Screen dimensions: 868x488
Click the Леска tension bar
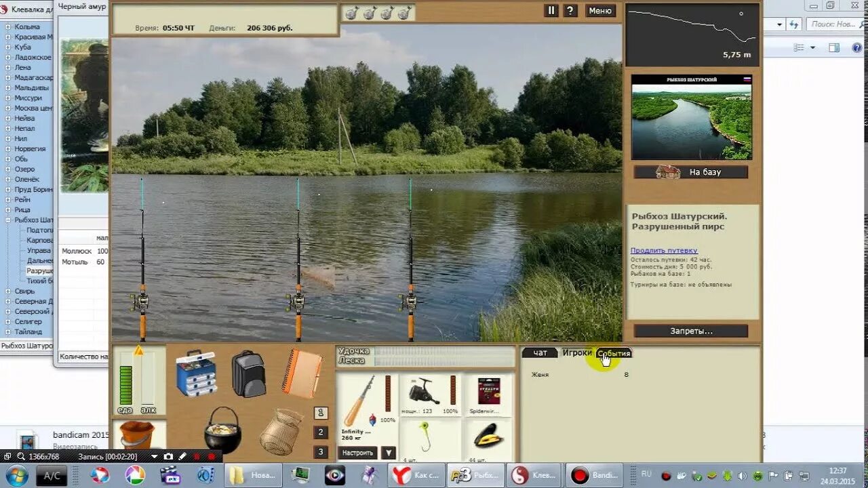pyautogui.click(x=444, y=361)
